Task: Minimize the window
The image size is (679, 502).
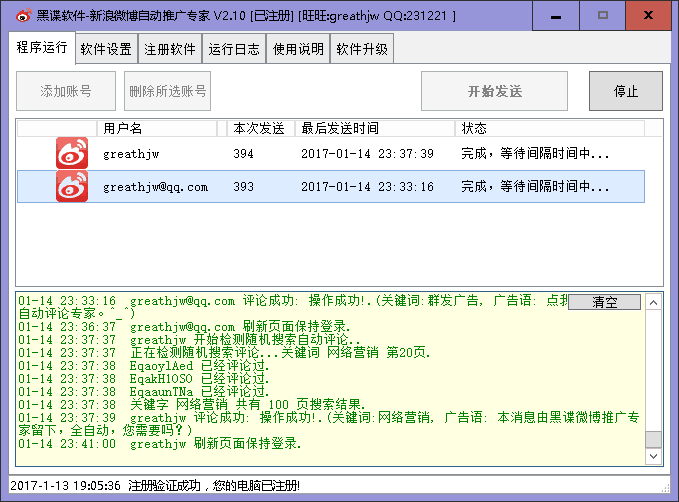Action: click(556, 16)
